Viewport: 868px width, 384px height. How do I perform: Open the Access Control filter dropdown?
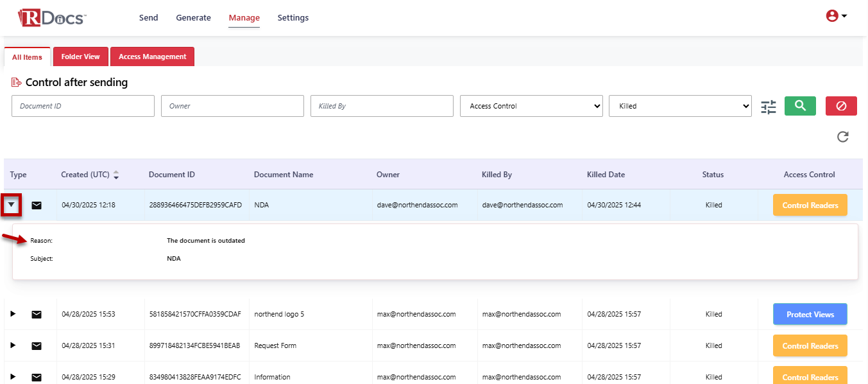point(531,106)
